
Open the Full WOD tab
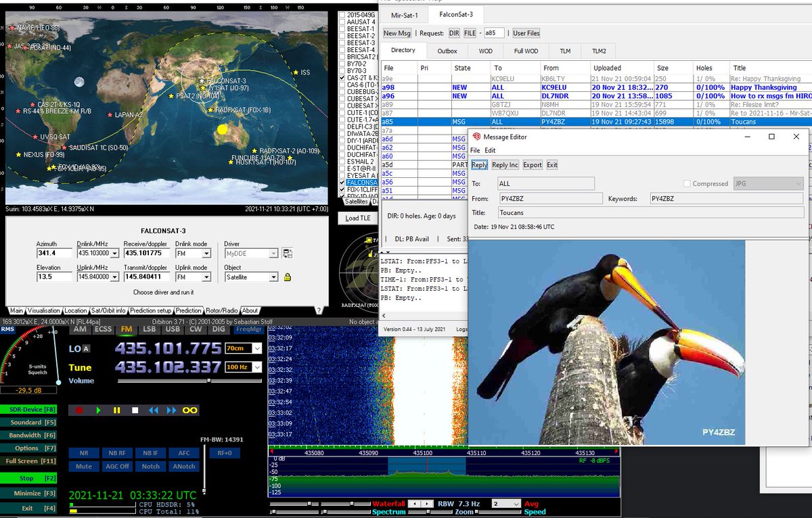click(526, 51)
